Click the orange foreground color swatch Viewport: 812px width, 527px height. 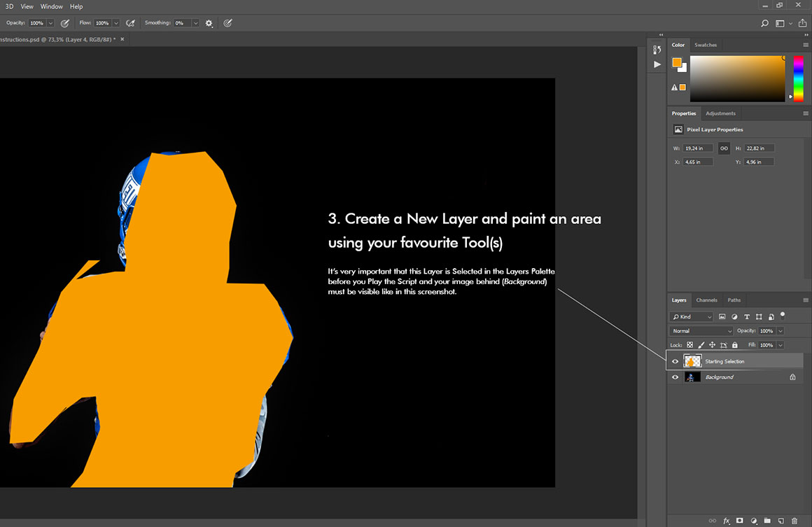[x=677, y=62]
